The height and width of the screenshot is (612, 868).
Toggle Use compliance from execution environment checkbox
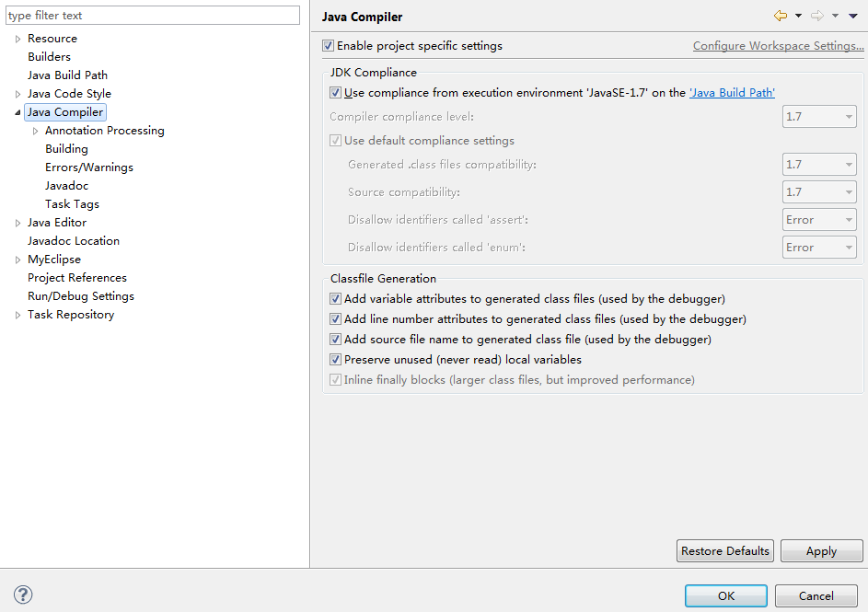(335, 93)
